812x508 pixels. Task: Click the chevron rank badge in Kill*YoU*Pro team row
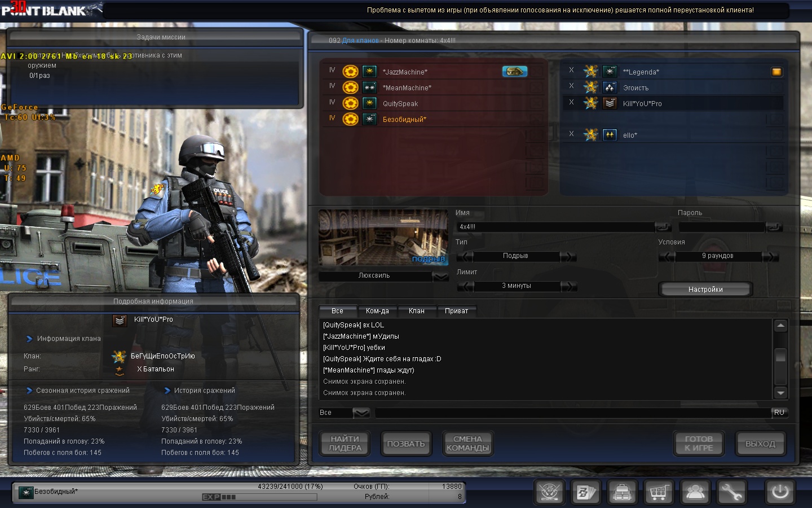(610, 103)
